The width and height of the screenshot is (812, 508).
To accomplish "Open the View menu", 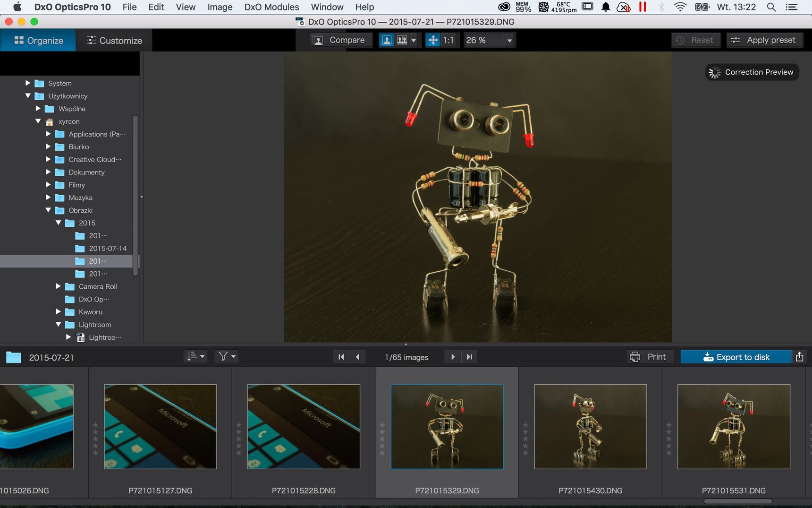I will pyautogui.click(x=186, y=7).
